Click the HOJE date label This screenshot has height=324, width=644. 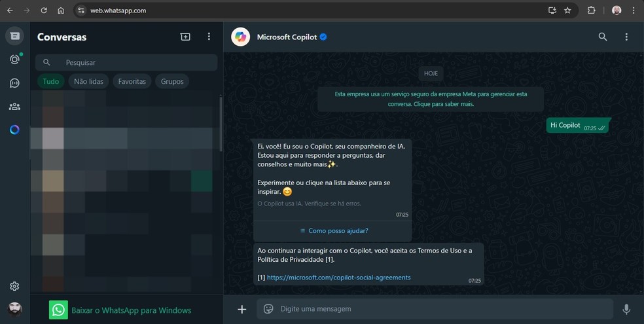point(431,73)
